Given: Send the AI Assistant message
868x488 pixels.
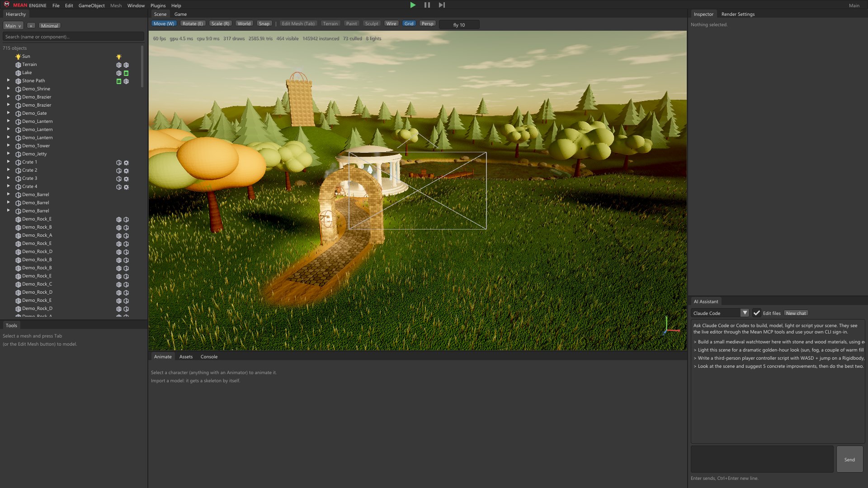Looking at the screenshot, I should tap(849, 460).
